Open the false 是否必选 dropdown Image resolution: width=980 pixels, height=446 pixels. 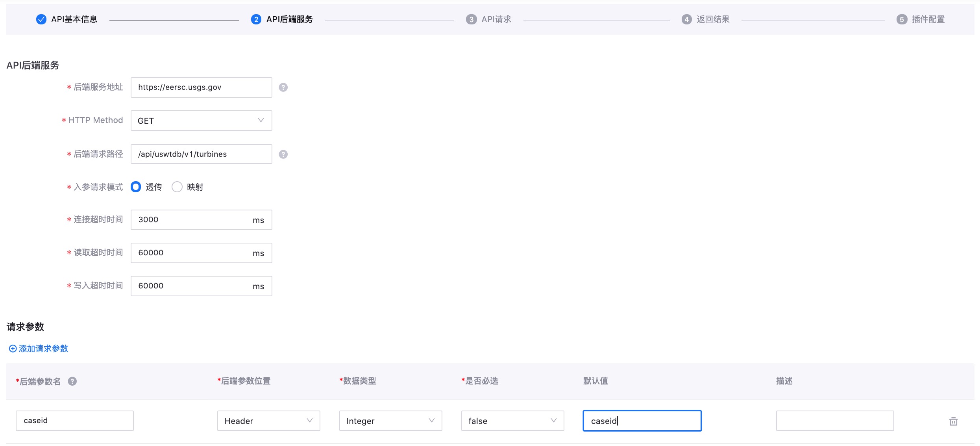[512, 421]
